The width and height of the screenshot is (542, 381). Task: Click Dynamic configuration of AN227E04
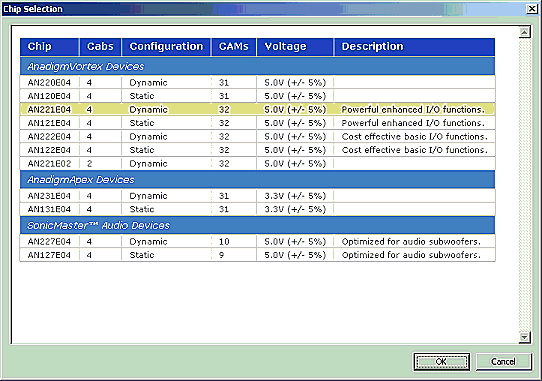(148, 242)
